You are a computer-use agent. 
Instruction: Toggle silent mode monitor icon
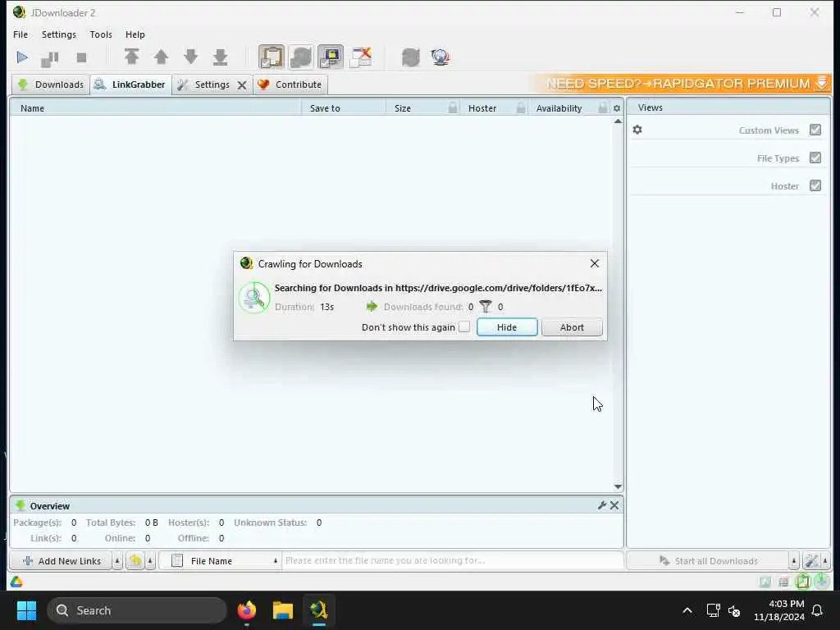(x=331, y=57)
